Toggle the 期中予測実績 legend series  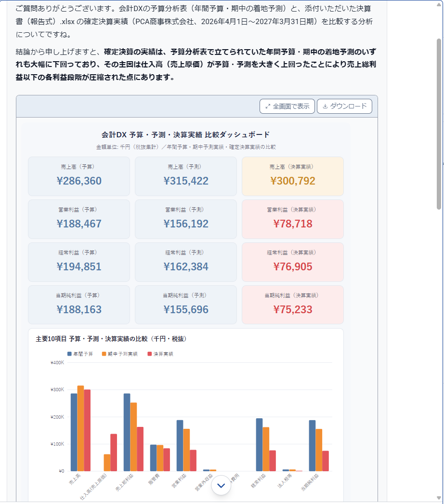[x=120, y=354]
